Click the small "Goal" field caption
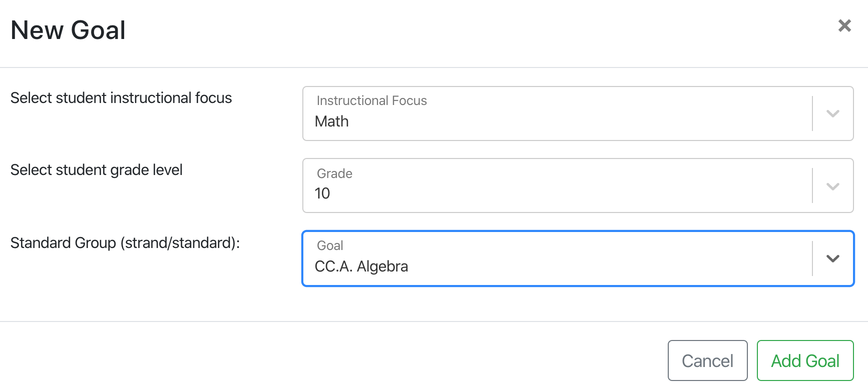 [330, 245]
